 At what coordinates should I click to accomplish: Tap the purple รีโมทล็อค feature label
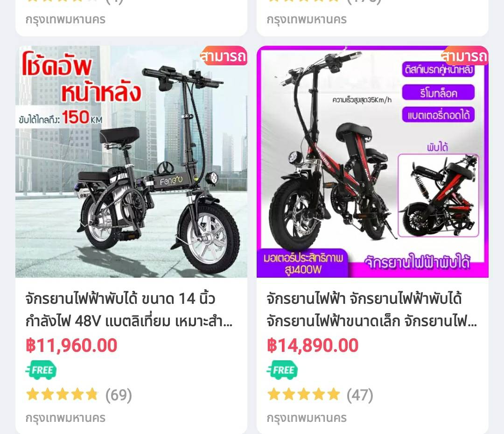pos(438,93)
